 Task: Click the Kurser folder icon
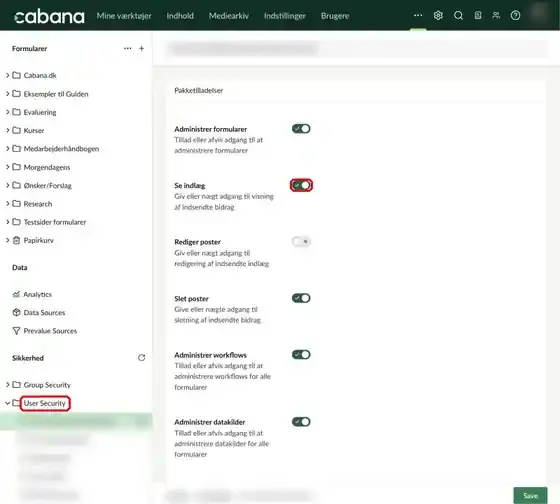pyautogui.click(x=16, y=130)
